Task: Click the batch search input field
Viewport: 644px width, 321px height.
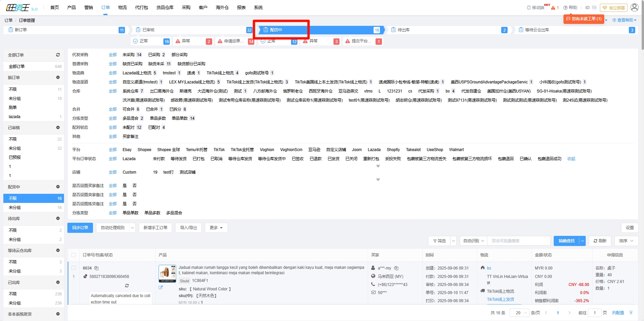Action: [519, 241]
